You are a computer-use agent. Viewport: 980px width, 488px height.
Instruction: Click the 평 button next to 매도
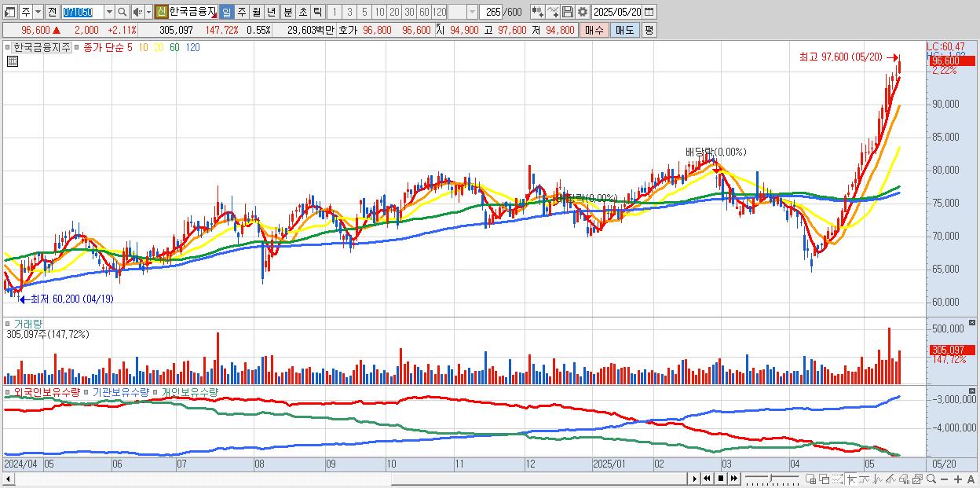click(649, 30)
